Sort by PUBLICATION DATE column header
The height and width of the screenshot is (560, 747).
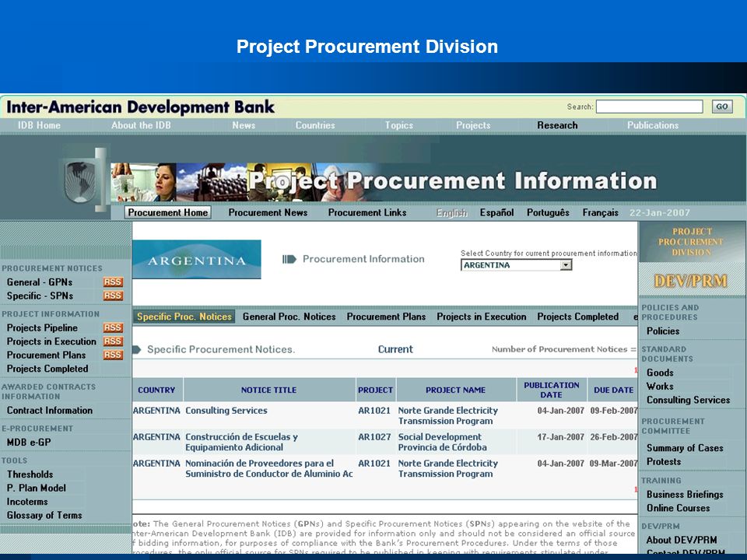pyautogui.click(x=552, y=390)
